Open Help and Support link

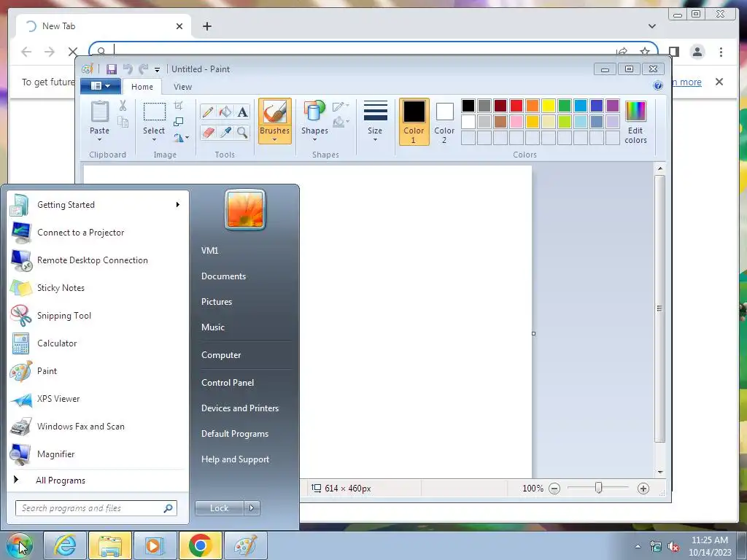click(235, 459)
